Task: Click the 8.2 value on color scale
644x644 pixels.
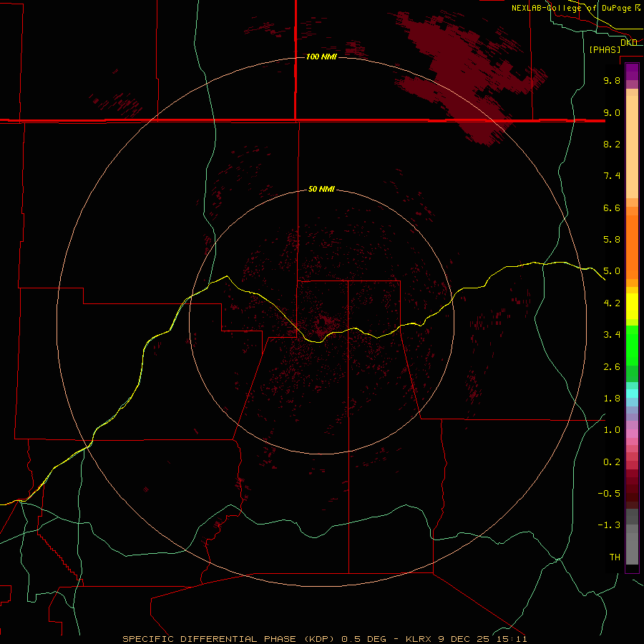Action: point(612,144)
